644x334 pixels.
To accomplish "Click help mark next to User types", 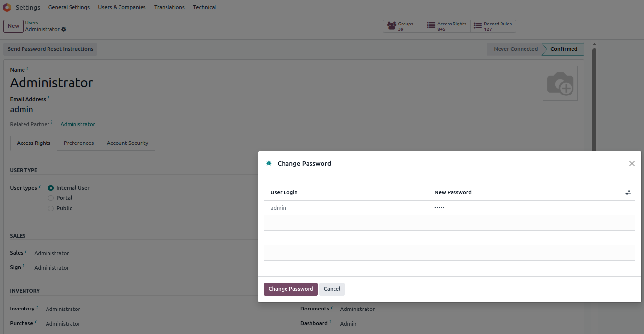I will [x=40, y=186].
